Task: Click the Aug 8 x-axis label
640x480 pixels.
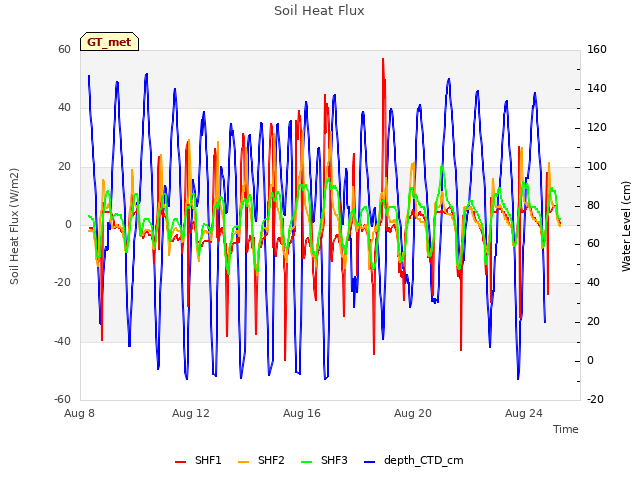Action: click(x=79, y=413)
